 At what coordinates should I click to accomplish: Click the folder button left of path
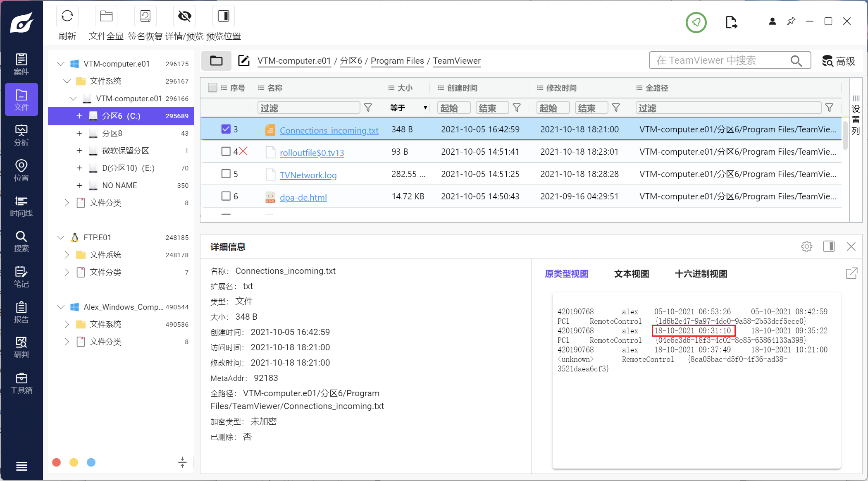click(x=216, y=61)
